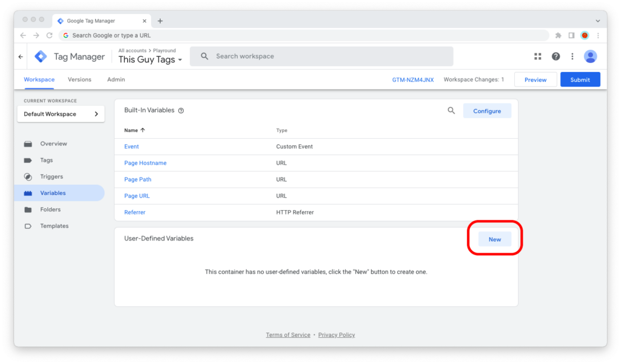Click the Chrome profile avatar

click(585, 36)
